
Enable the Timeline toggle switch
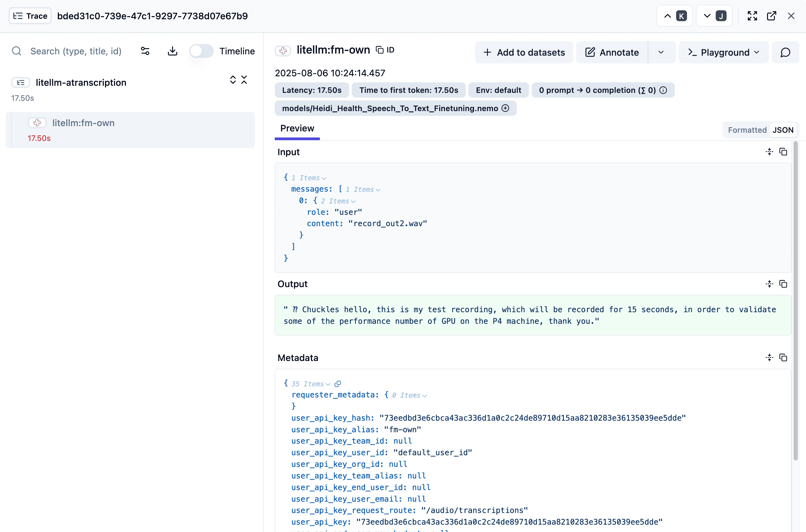pos(201,51)
